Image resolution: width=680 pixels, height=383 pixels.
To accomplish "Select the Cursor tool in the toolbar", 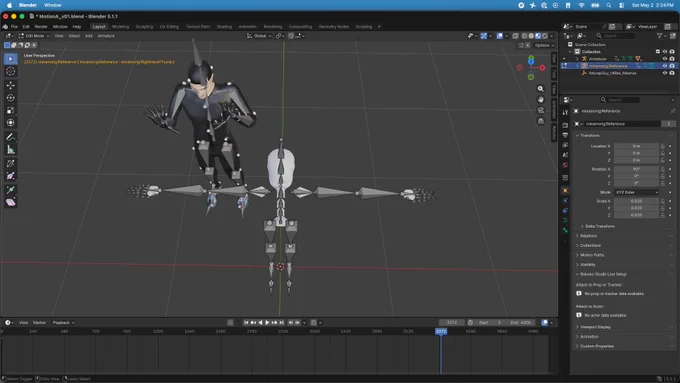I will tap(10, 72).
